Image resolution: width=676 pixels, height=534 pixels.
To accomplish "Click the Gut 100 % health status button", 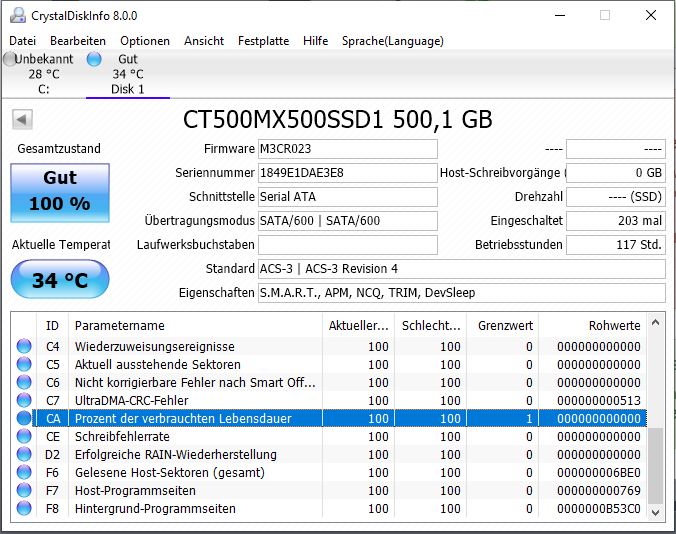I will tap(60, 193).
